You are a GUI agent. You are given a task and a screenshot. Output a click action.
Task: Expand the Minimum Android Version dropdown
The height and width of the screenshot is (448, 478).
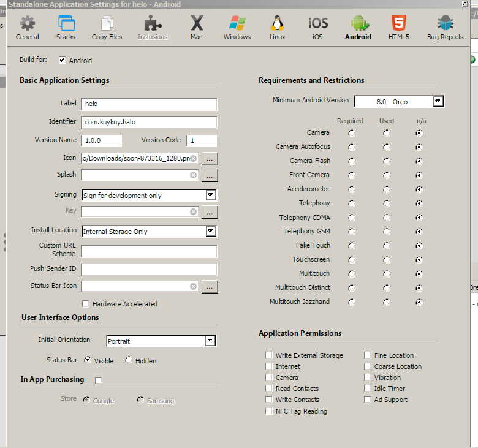pyautogui.click(x=438, y=101)
